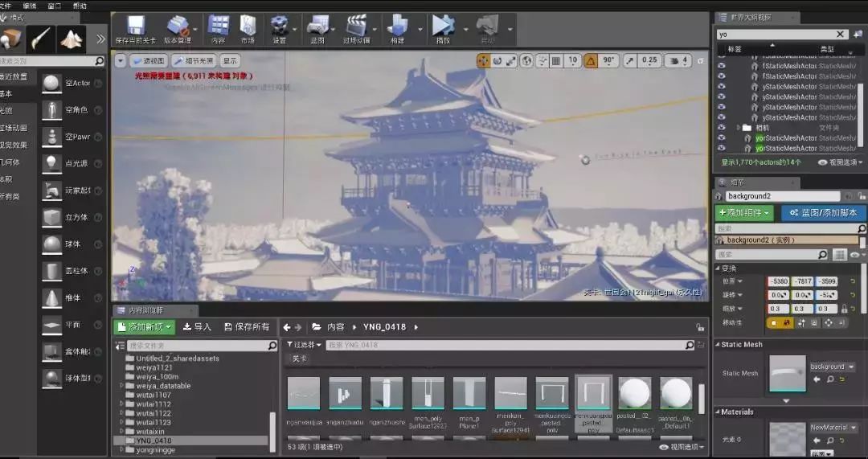Click the NewMaterial material preview swatch

787,438
